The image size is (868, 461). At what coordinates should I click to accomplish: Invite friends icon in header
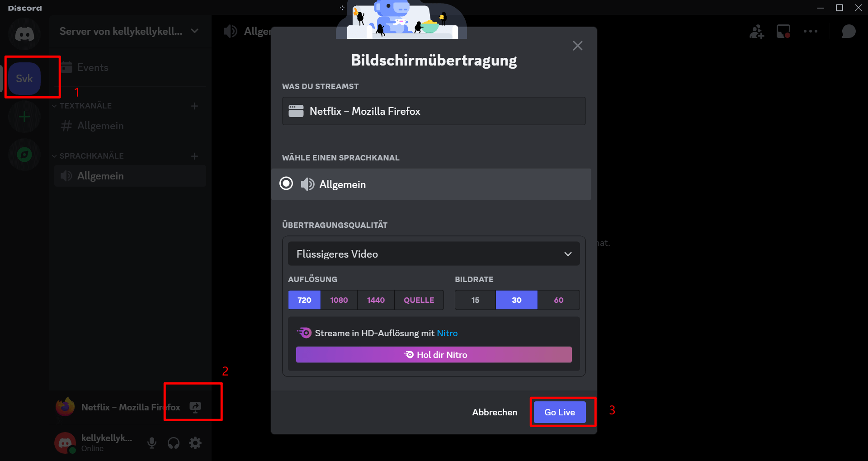click(x=757, y=32)
